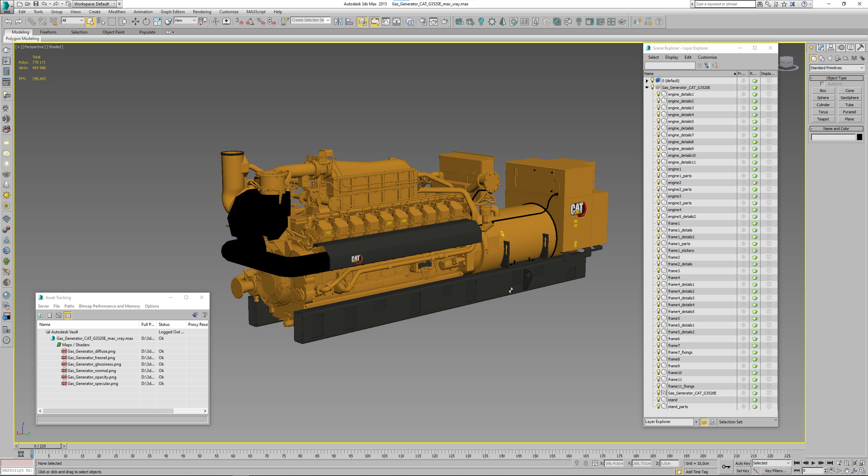
Task: Choose the Select and Rotate tool
Action: 146,22
